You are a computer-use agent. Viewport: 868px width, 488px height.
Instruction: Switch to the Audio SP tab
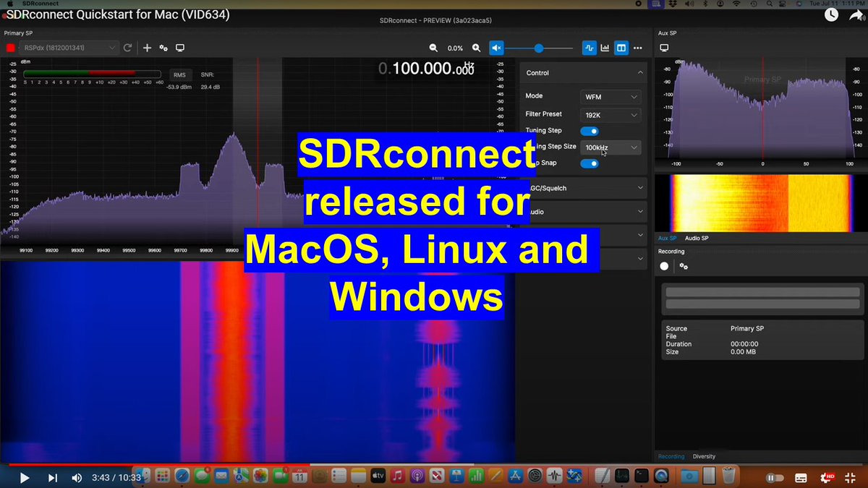pos(697,238)
